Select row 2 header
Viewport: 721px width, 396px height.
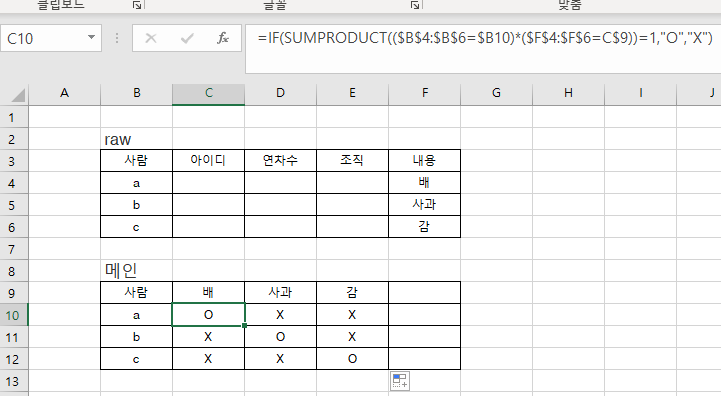[14, 139]
